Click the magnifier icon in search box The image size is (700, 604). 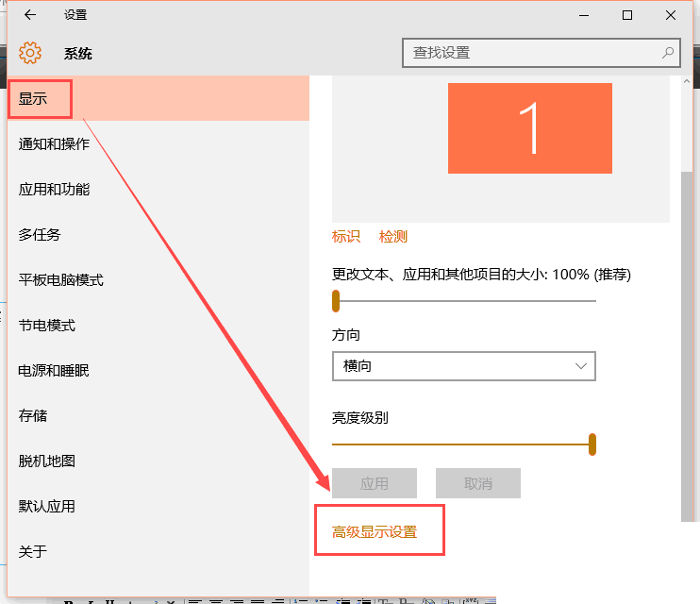668,53
